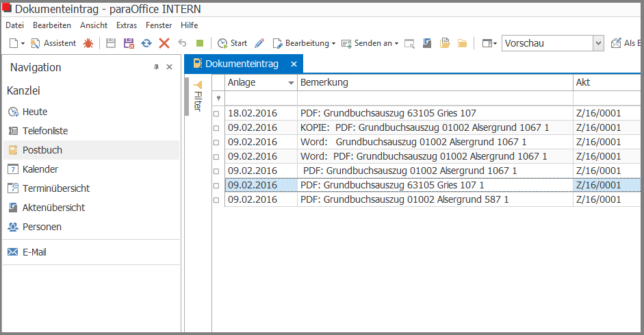Open the Anlage column sort dropdown arrow

click(x=290, y=83)
